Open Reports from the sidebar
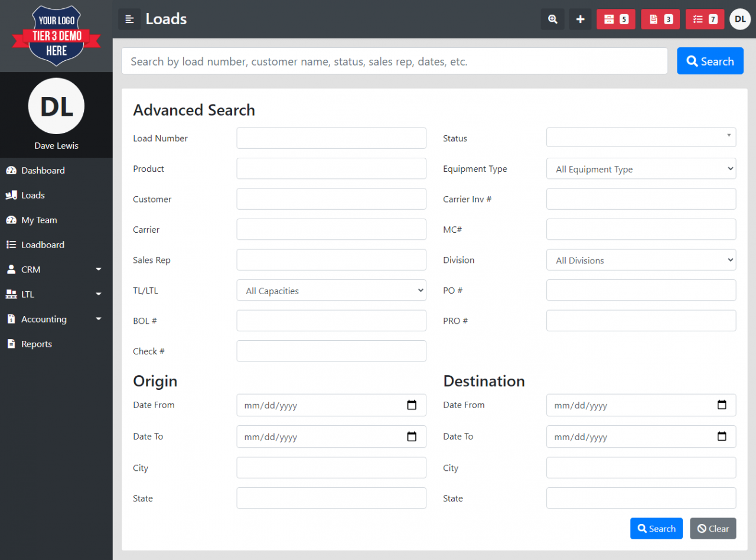The height and width of the screenshot is (560, 756). 36,344
